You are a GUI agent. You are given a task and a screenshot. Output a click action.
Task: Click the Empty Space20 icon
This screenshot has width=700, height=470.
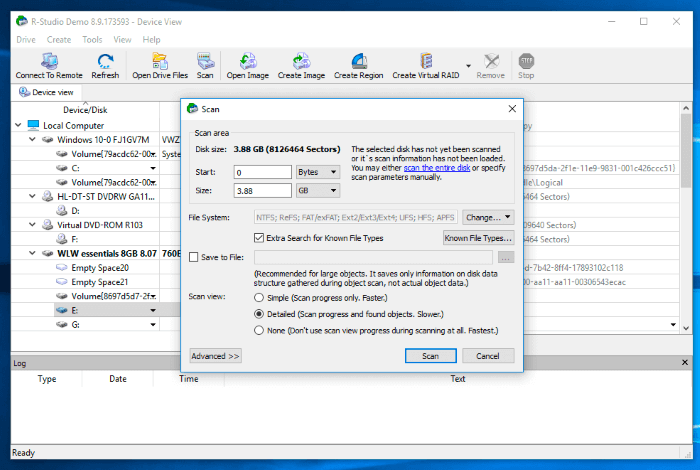62,267
